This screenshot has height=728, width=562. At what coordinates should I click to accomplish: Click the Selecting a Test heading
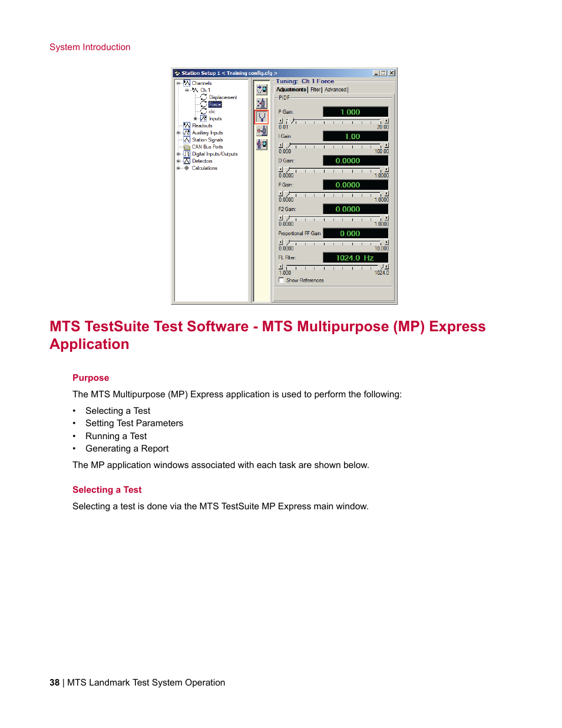tap(107, 490)
